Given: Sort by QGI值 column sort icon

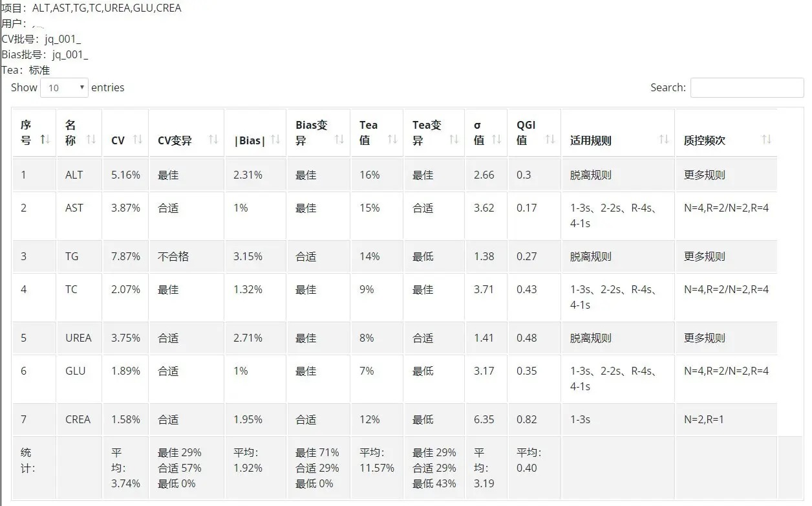Looking at the screenshot, I should 550,139.
